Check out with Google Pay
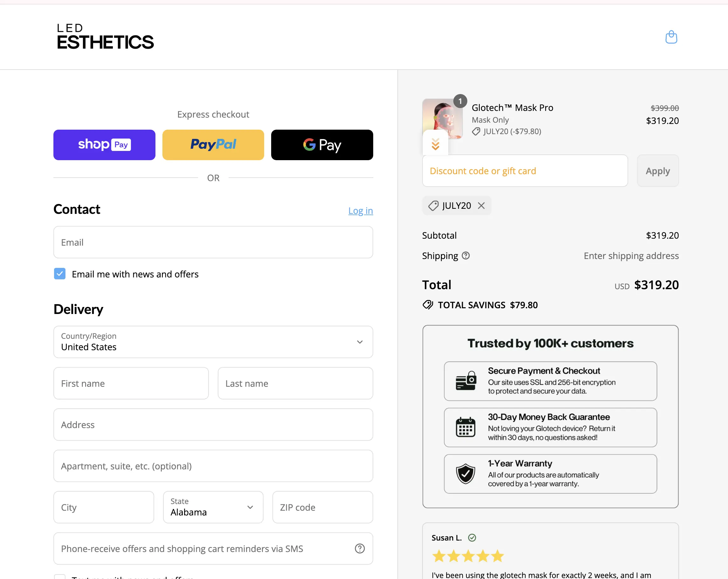 (x=322, y=145)
